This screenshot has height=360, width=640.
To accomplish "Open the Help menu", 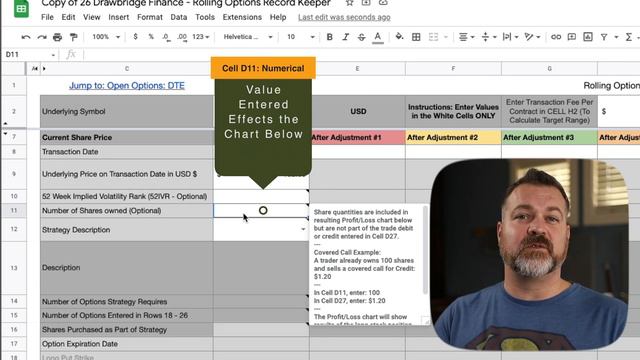I will [278, 17].
